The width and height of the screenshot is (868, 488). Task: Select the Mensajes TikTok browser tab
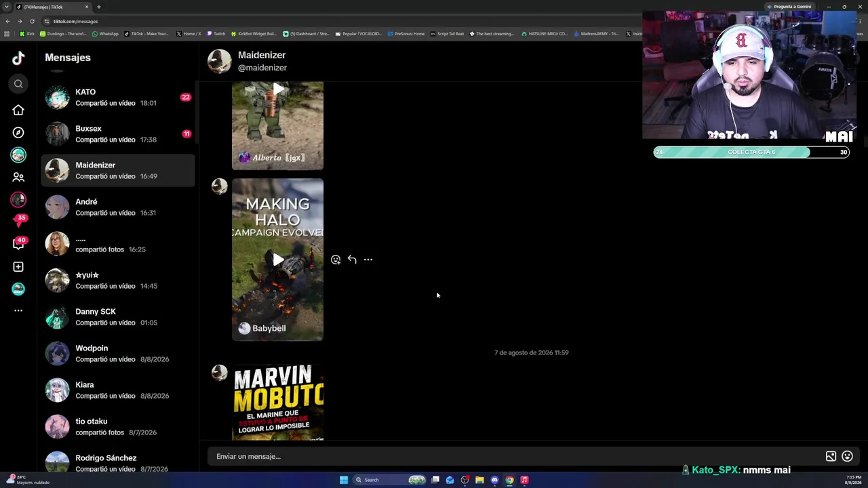(53, 7)
